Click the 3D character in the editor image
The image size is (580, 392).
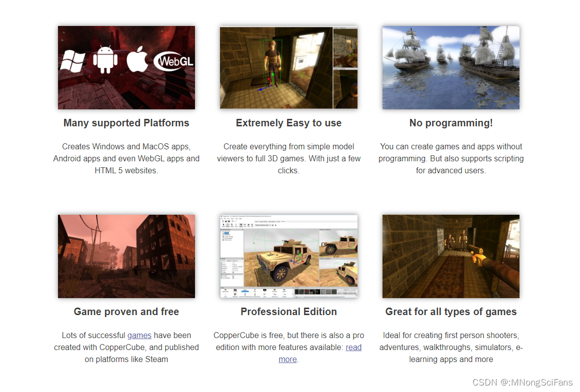click(x=271, y=65)
